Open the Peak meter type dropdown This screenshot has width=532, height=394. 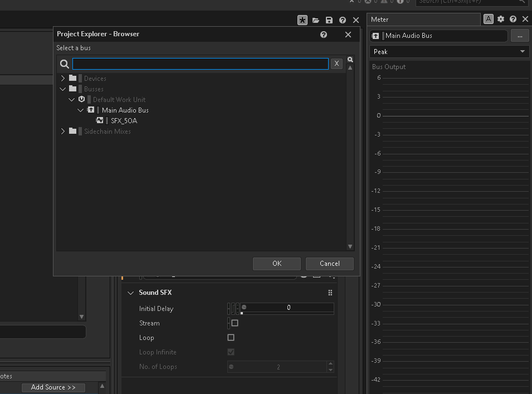(x=449, y=52)
